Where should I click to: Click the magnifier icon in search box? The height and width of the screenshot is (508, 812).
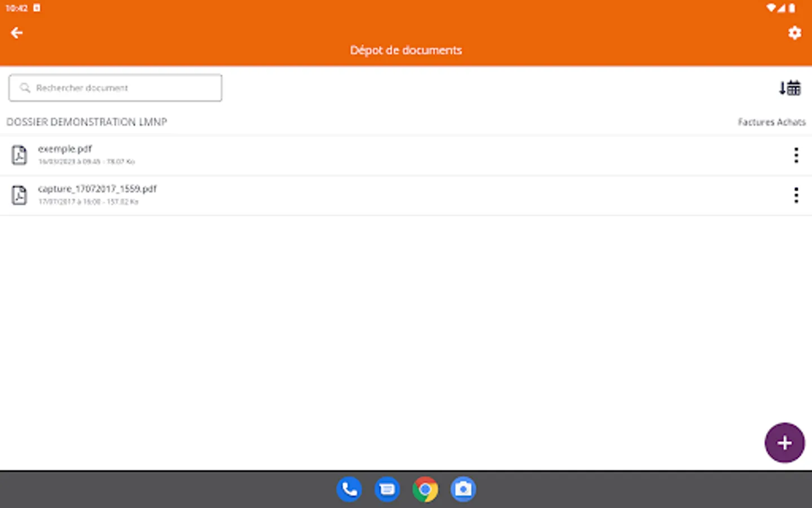coord(25,88)
